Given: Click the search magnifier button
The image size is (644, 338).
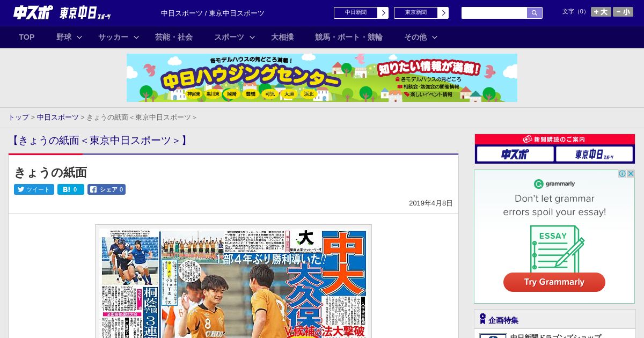Looking at the screenshot, I should click(535, 13).
